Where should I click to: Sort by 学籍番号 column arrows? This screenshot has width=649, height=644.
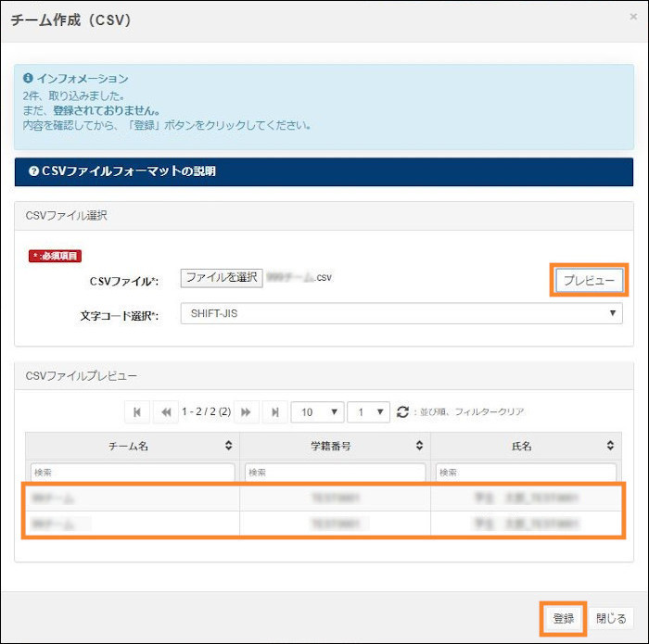click(x=420, y=446)
